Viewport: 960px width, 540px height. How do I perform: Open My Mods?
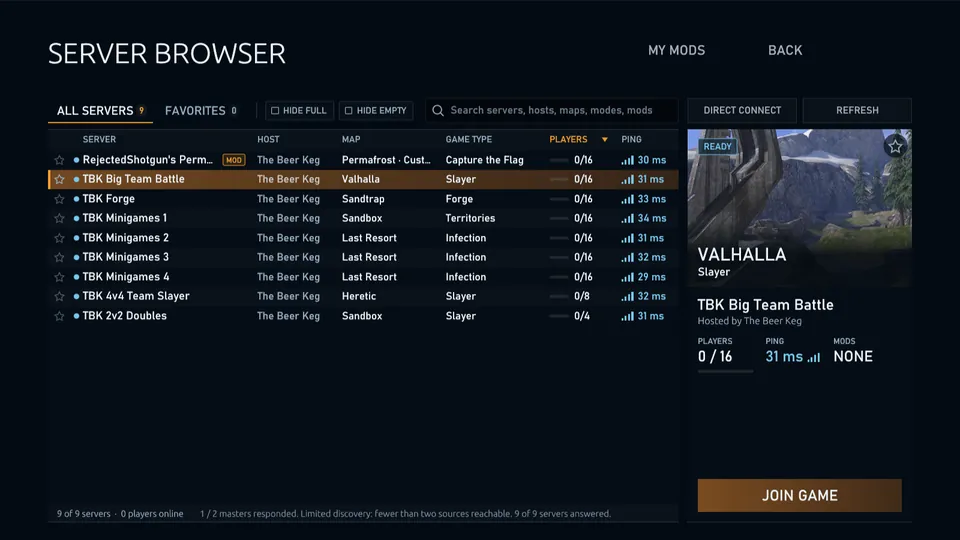click(677, 50)
